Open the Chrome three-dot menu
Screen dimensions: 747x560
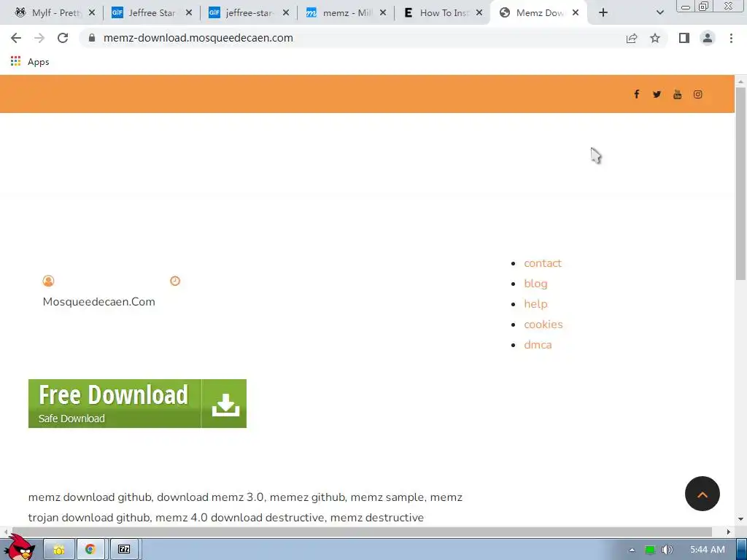click(731, 38)
